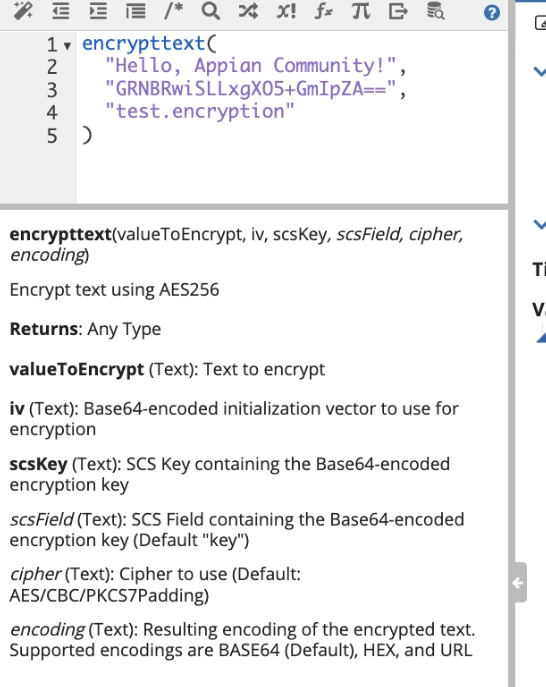Image resolution: width=546 pixels, height=687 pixels.
Task: Toggle comment using the /* icon
Action: (x=174, y=11)
